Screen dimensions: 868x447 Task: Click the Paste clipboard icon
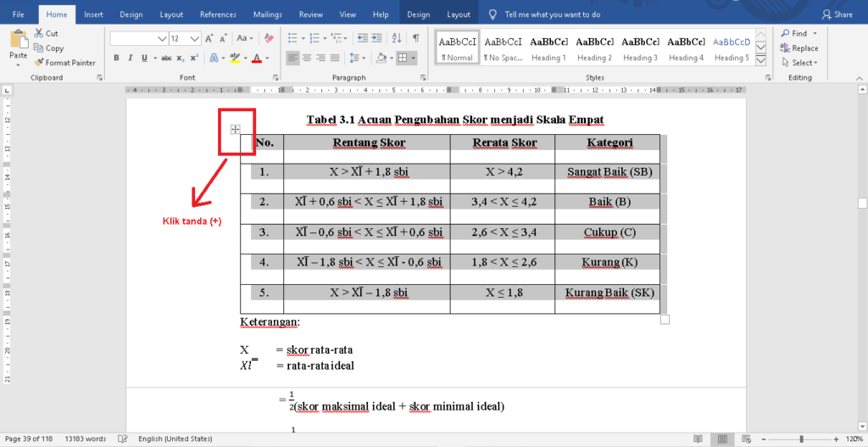(x=19, y=41)
